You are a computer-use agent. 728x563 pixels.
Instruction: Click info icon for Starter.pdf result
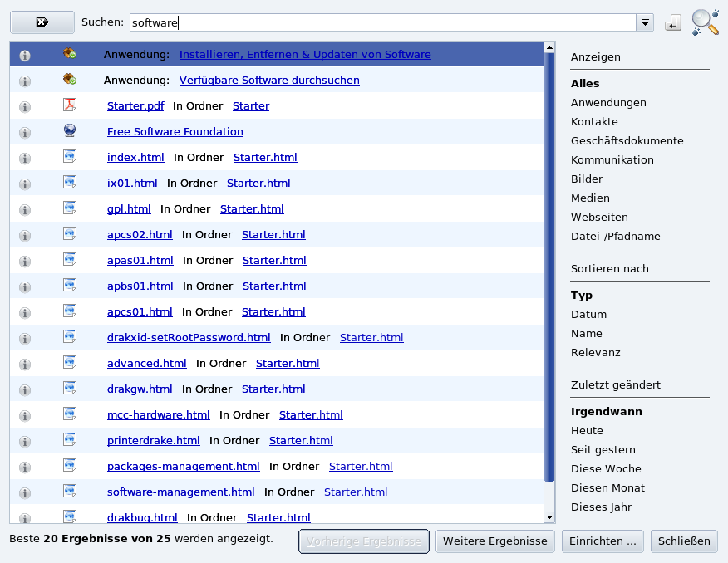coord(25,106)
